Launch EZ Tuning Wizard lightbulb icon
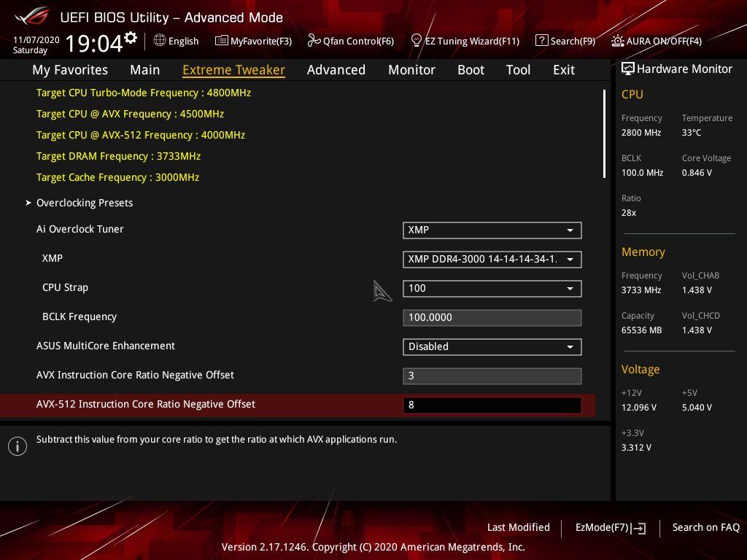 pyautogui.click(x=416, y=41)
